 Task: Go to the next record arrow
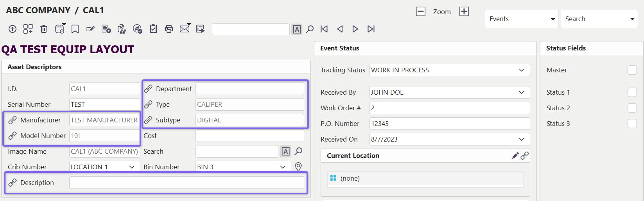[355, 29]
